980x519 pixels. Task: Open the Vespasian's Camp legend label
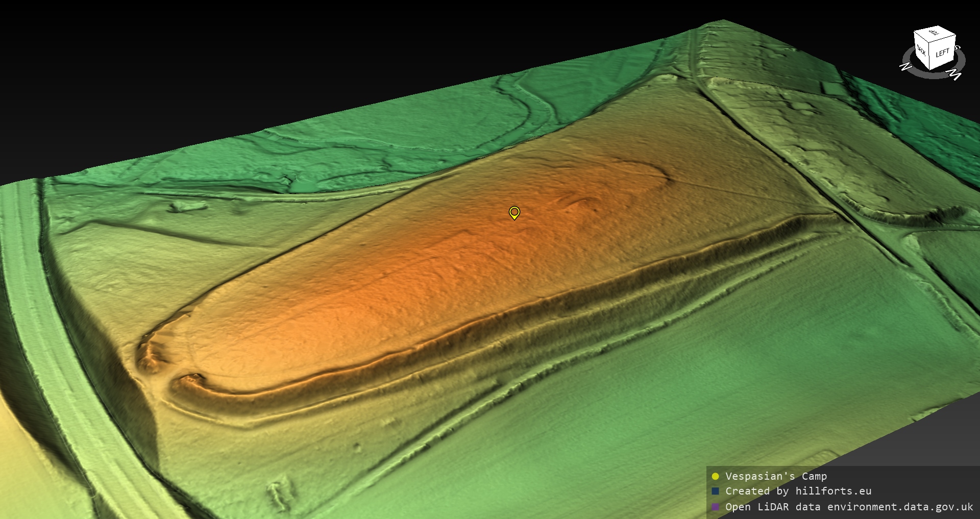(776, 476)
